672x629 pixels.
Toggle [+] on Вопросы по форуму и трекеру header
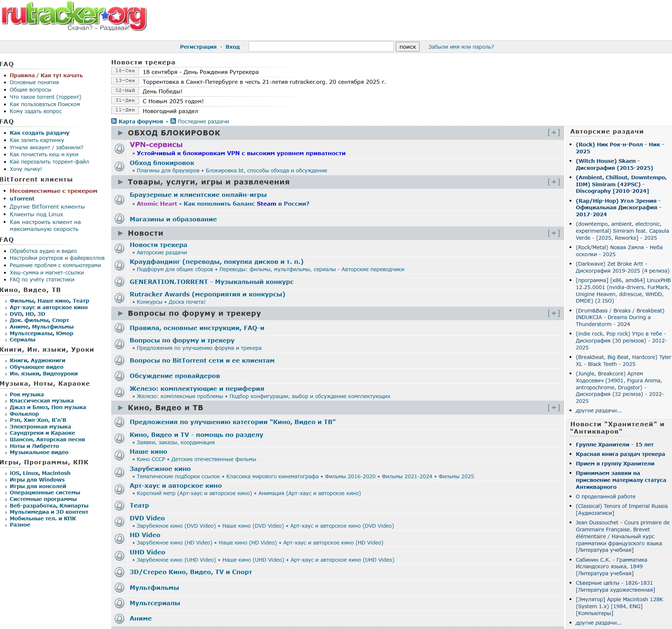(553, 313)
